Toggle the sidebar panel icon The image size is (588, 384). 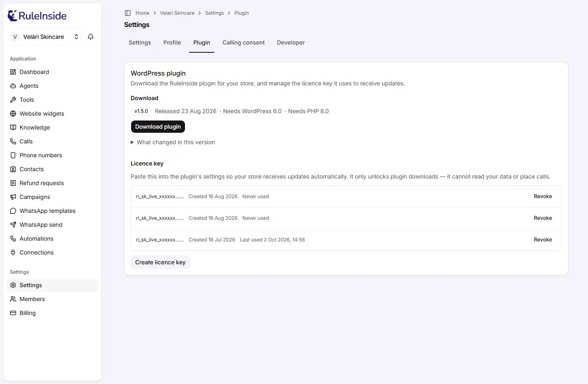click(128, 13)
